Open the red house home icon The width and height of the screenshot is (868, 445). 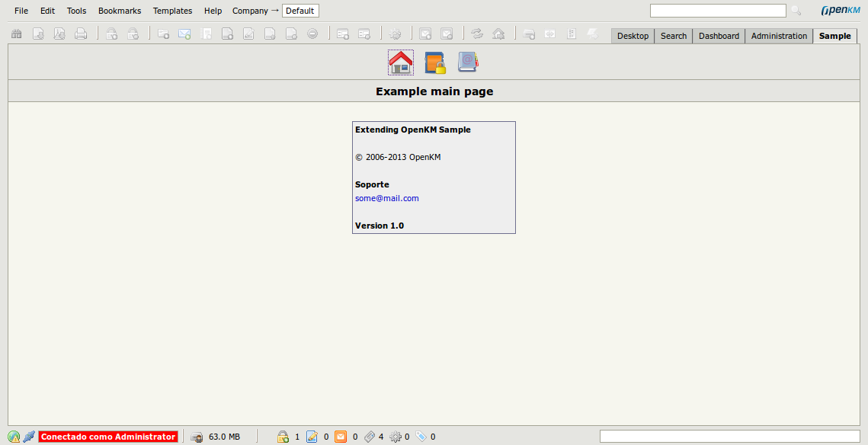(401, 62)
